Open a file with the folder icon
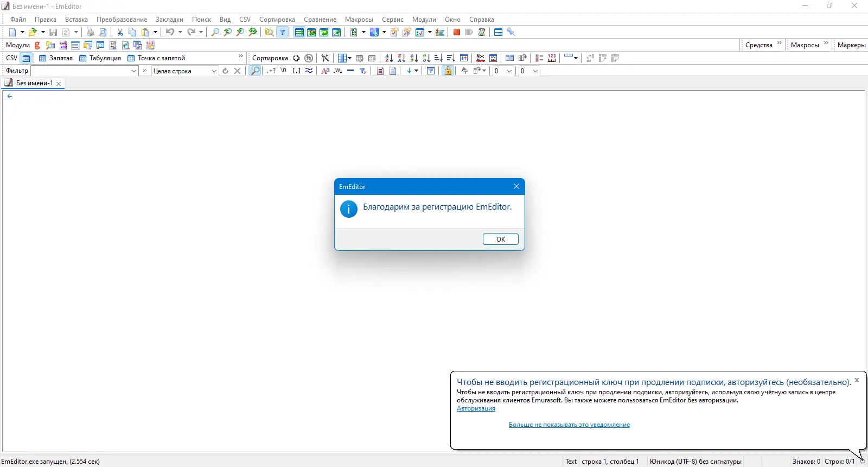 [32, 32]
